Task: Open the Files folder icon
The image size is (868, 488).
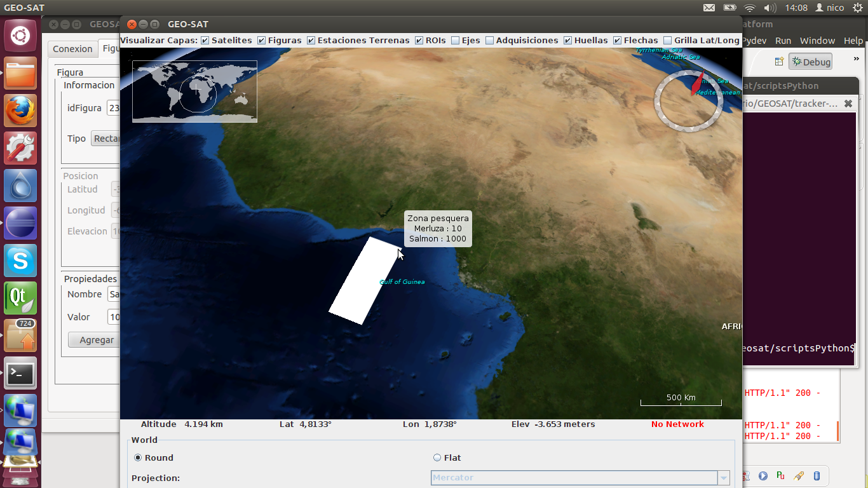Action: (20, 73)
